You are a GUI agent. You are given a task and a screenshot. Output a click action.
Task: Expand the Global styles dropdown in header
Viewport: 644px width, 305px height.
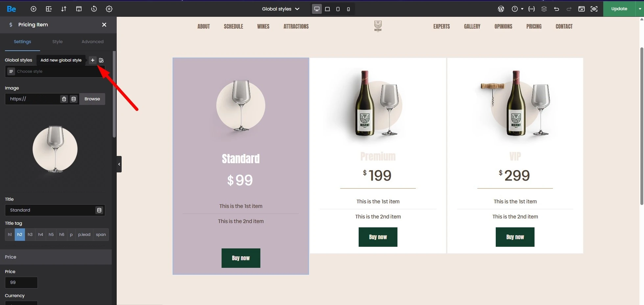click(280, 9)
